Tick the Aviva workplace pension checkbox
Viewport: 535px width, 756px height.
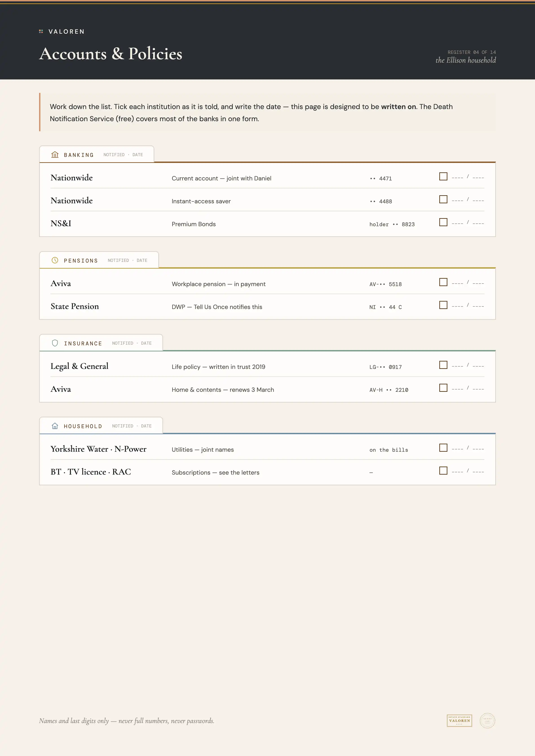[x=443, y=282]
